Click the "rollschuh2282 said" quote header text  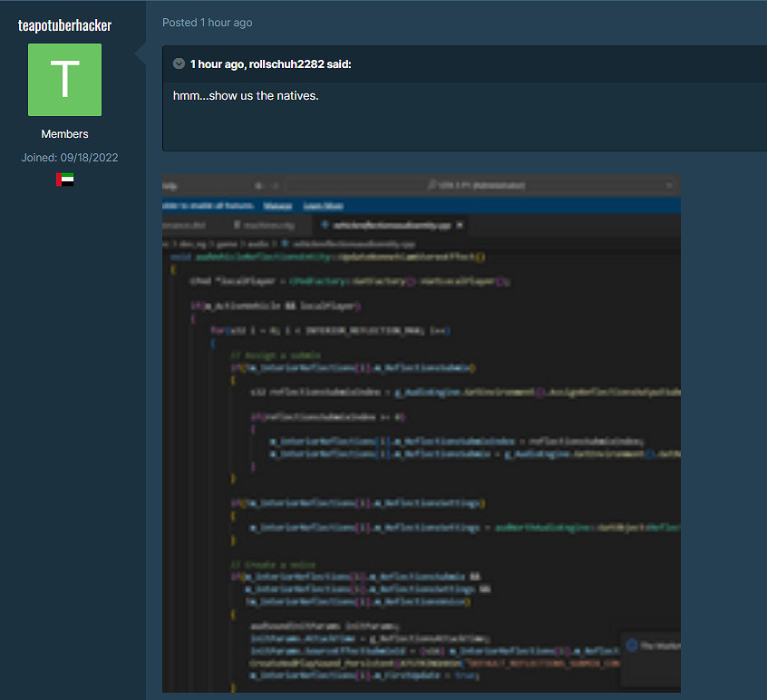pyautogui.click(x=271, y=64)
